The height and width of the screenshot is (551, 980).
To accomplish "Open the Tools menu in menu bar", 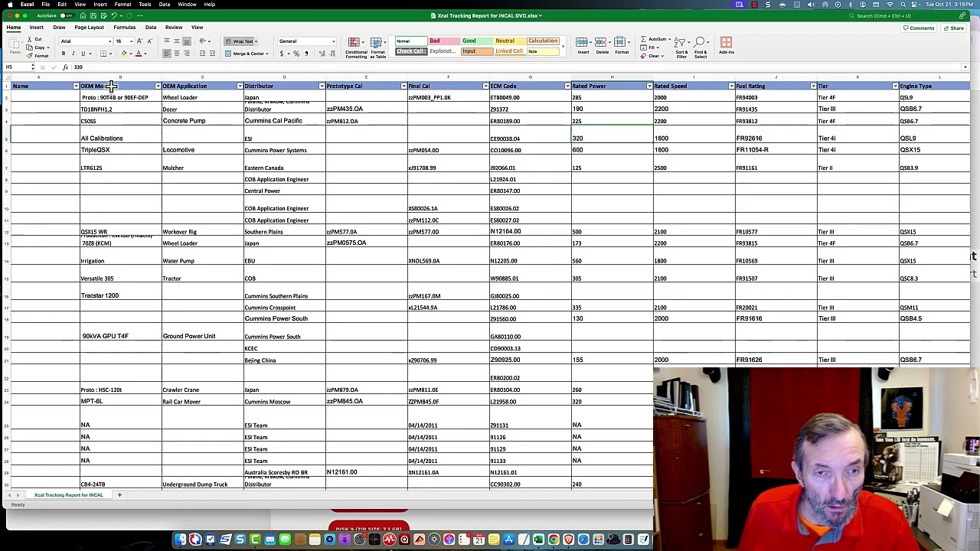I will coord(145,5).
